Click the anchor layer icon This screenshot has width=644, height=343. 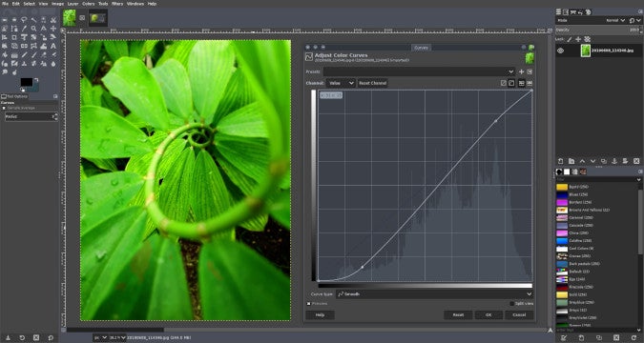(x=614, y=161)
